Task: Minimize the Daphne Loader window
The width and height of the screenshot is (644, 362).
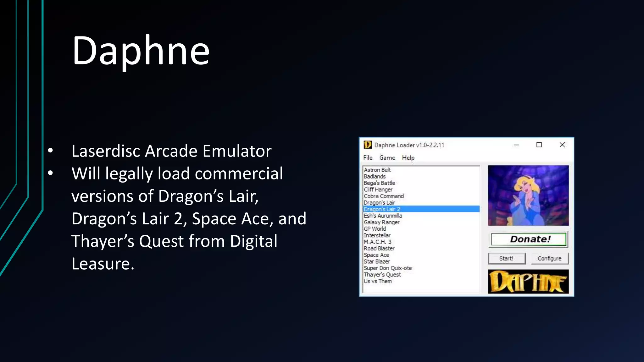Action: click(x=516, y=145)
